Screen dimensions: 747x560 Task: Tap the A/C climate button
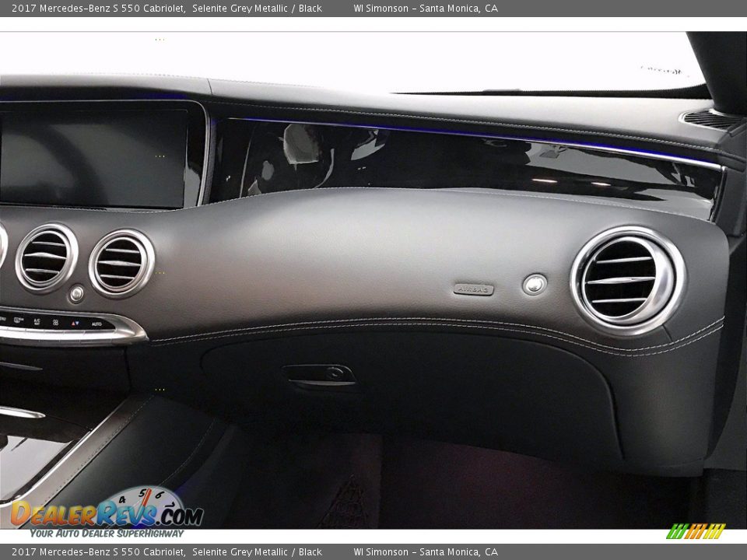tap(37, 321)
